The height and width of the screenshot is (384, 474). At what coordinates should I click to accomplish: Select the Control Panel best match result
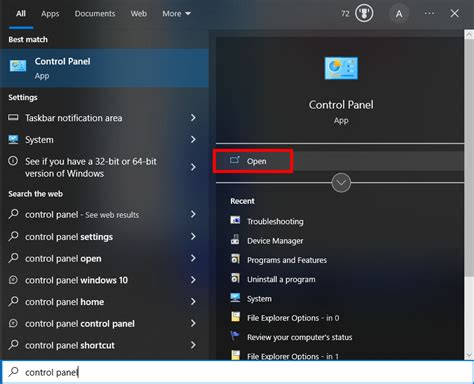click(104, 68)
